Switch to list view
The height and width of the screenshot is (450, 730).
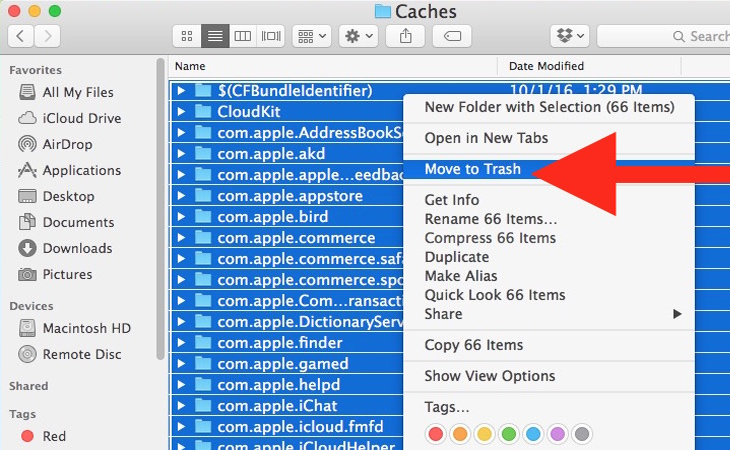click(215, 36)
